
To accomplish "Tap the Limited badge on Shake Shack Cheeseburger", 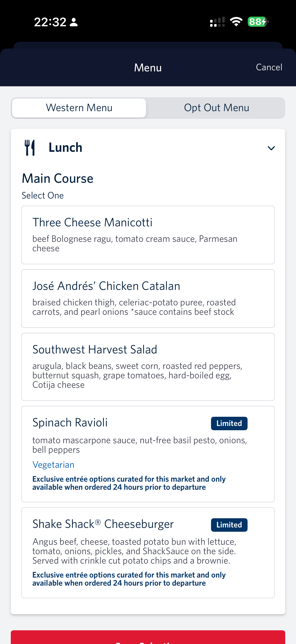I will (229, 525).
